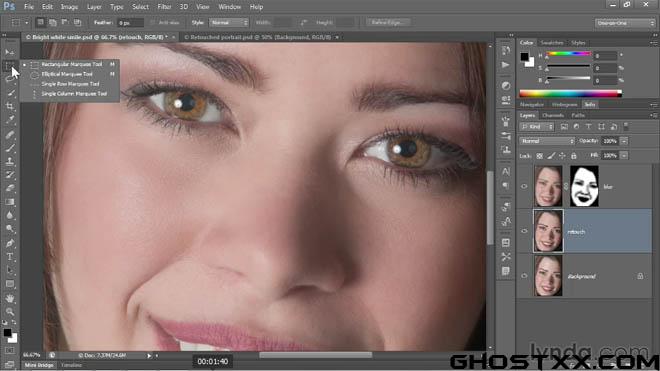This screenshot has width=660, height=371.
Task: Click the Intersect with Selection icon
Action: [x=77, y=22]
